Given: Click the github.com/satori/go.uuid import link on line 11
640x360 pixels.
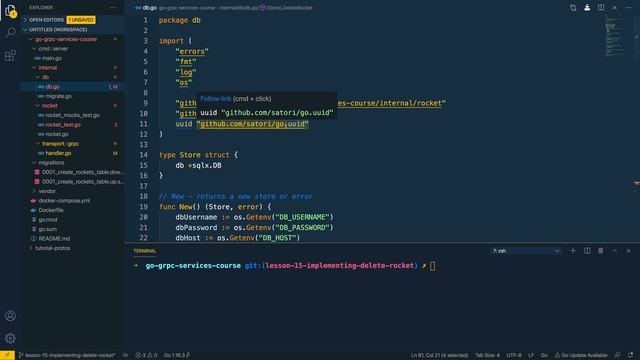Looking at the screenshot, I should pyautogui.click(x=252, y=124).
